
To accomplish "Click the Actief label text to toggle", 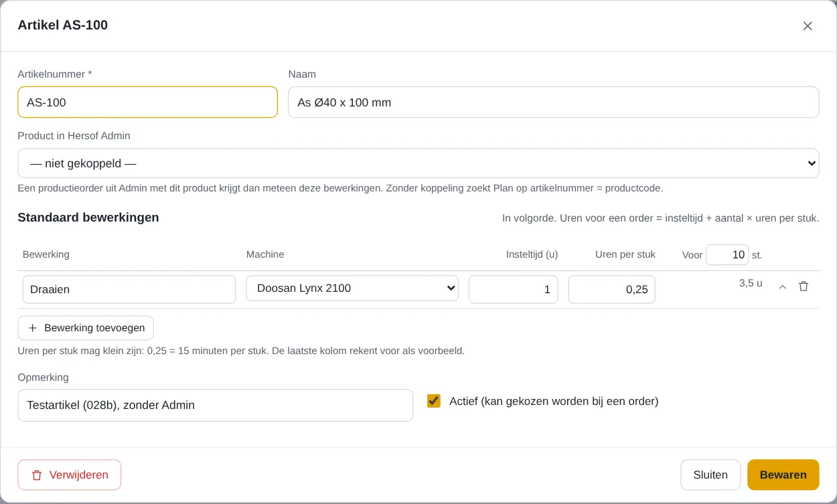I will click(x=554, y=402).
